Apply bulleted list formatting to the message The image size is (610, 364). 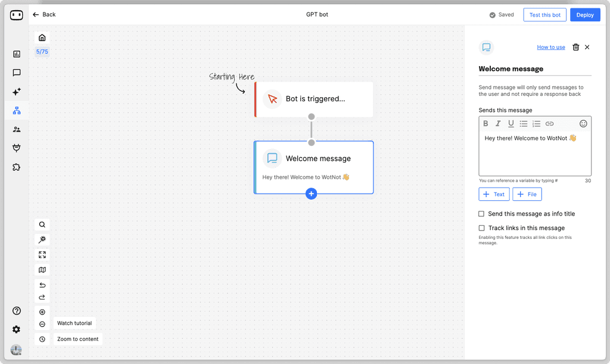[x=523, y=123]
